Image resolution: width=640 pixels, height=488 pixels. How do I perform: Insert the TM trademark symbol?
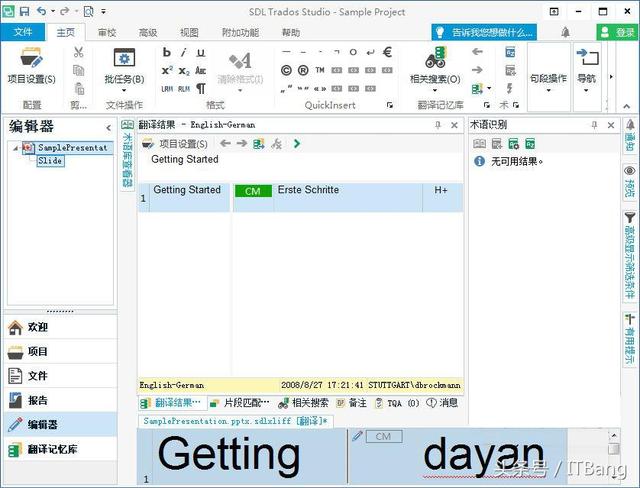click(320, 70)
